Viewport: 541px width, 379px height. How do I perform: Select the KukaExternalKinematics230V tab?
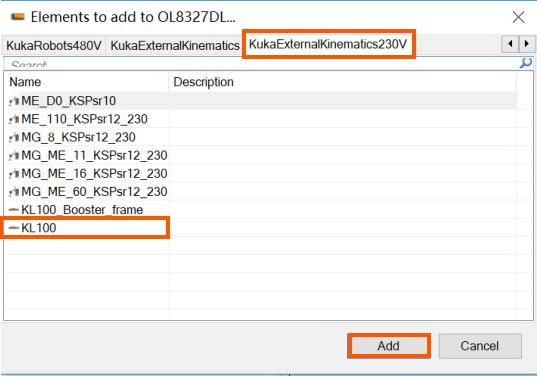click(x=328, y=44)
